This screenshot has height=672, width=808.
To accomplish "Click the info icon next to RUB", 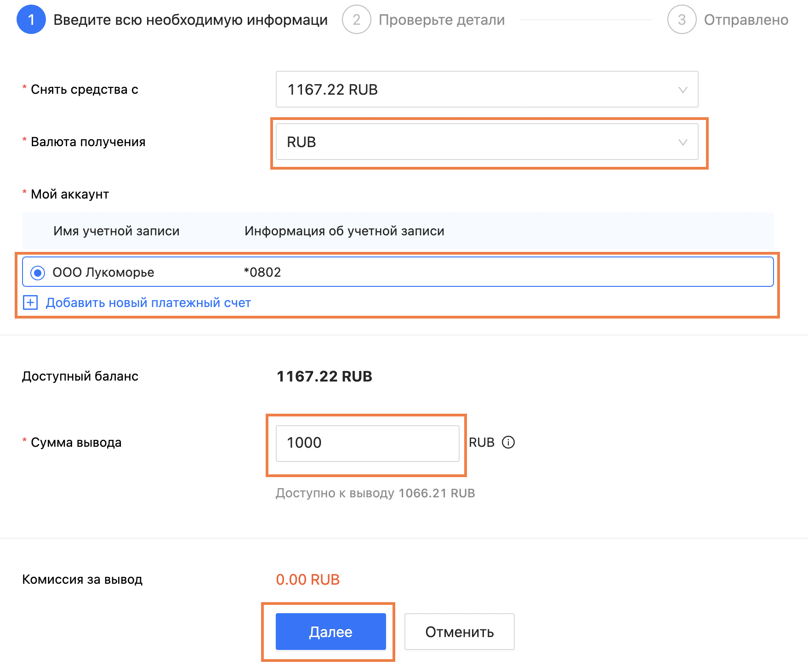I will click(508, 442).
